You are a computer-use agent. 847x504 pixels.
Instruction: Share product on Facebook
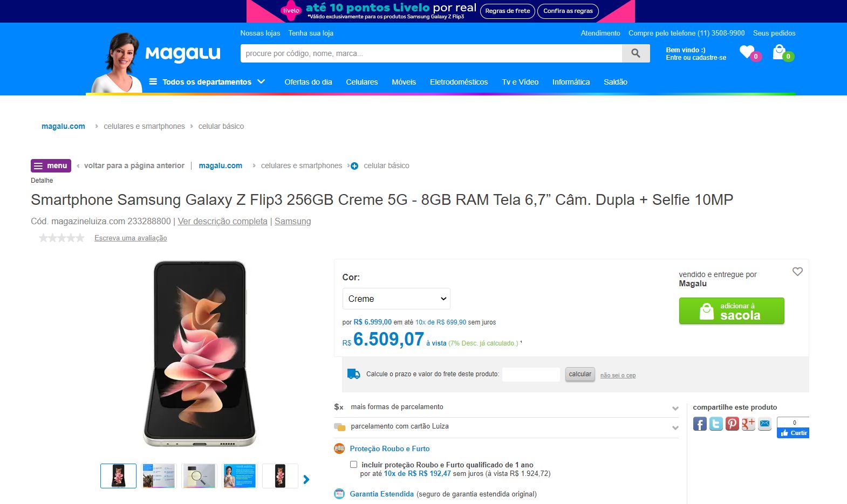[x=700, y=424]
